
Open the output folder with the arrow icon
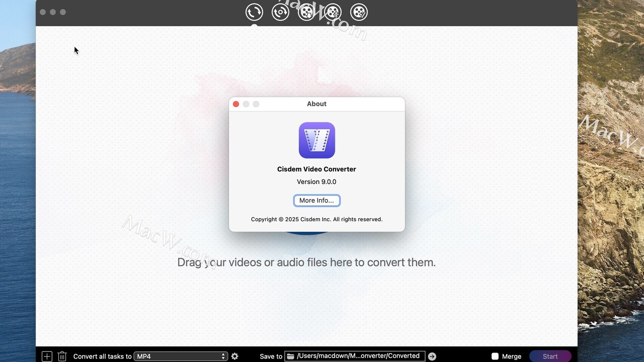432,356
